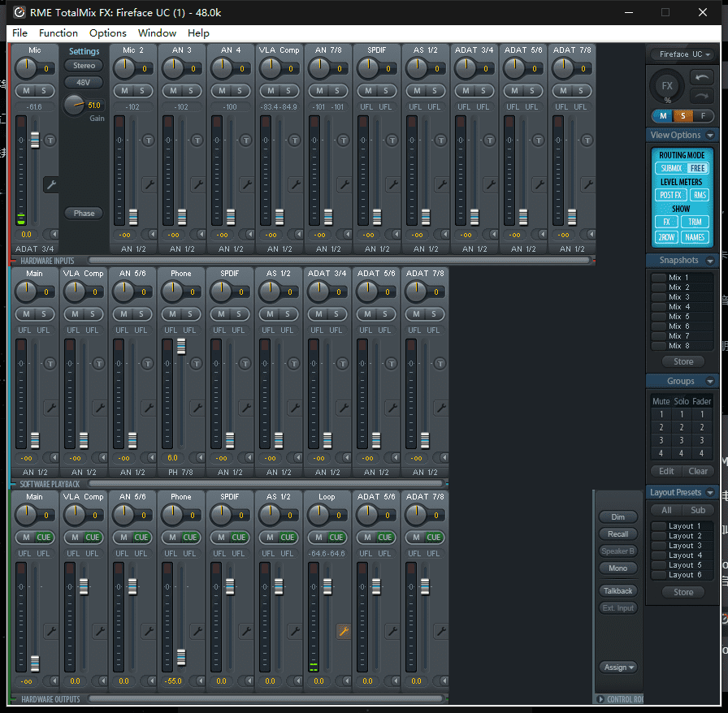Click redo arrow in FX panel

[x=701, y=96]
